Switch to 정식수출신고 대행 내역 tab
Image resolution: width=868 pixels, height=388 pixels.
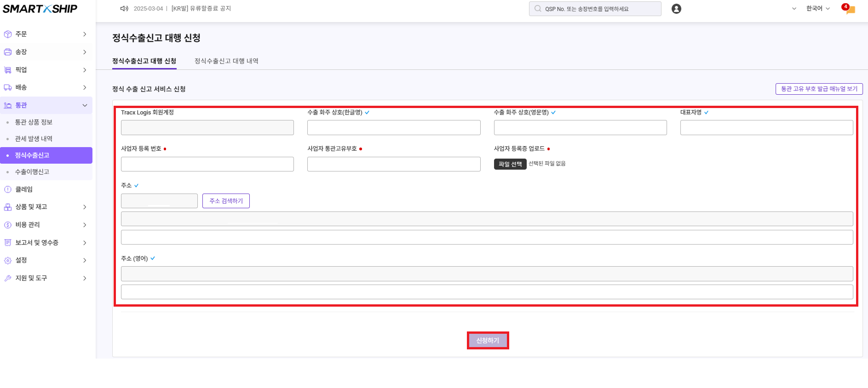[x=226, y=61]
